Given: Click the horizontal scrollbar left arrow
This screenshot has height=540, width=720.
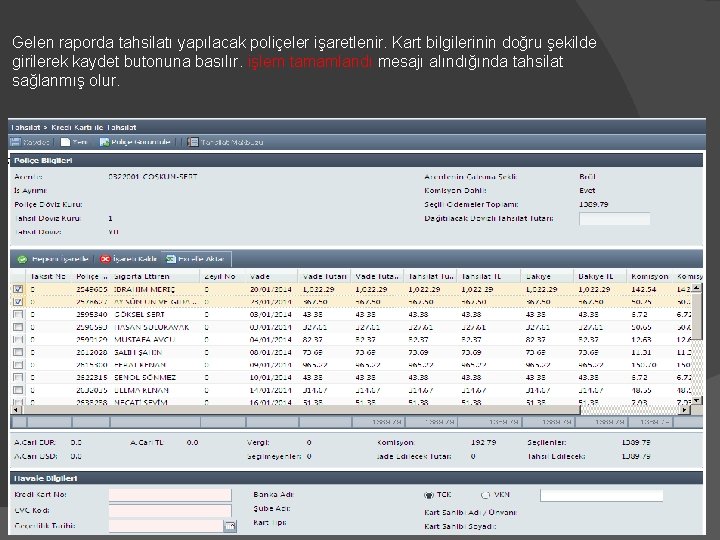Looking at the screenshot, I should (x=15, y=410).
